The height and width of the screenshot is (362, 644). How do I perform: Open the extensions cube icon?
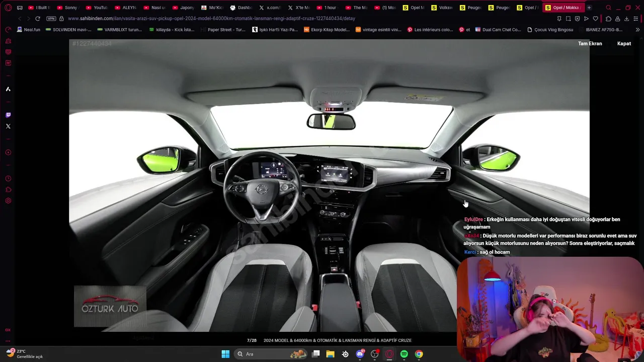pyautogui.click(x=608, y=19)
